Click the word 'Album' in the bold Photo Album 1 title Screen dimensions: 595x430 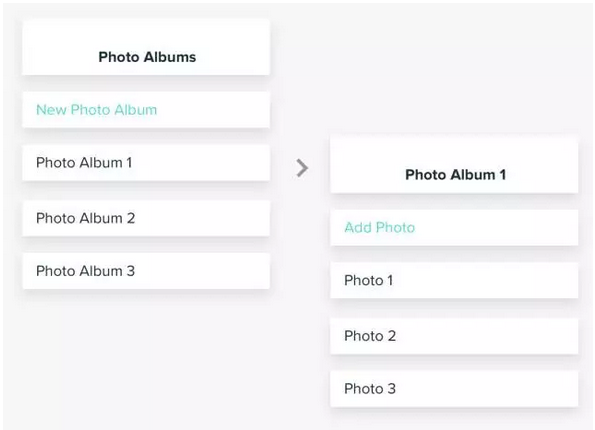pyautogui.click(x=472, y=175)
